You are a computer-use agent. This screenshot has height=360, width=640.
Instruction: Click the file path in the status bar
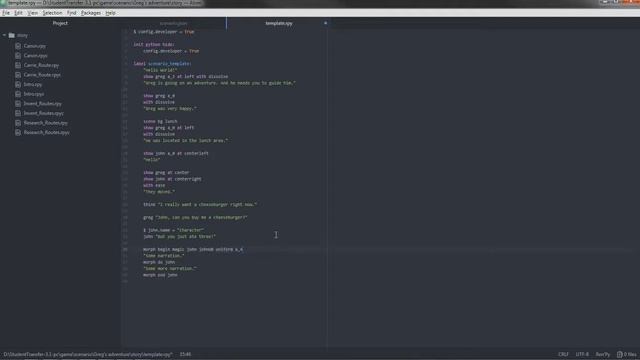pos(88,354)
